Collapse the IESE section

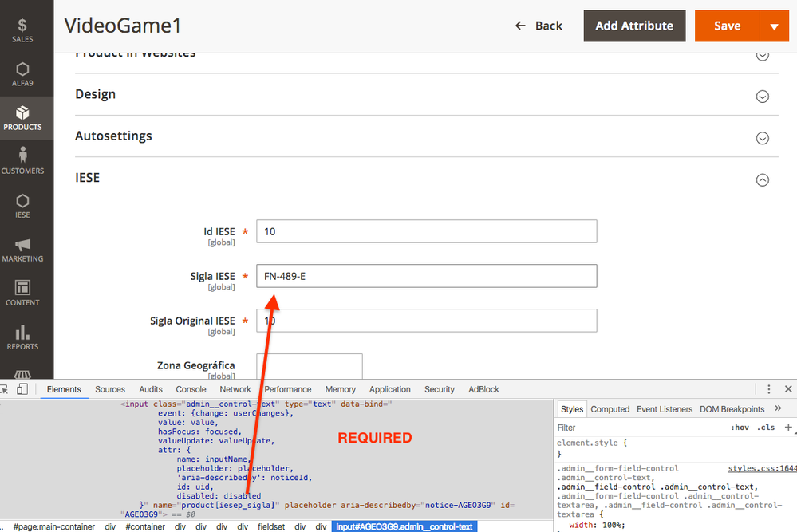click(x=762, y=180)
